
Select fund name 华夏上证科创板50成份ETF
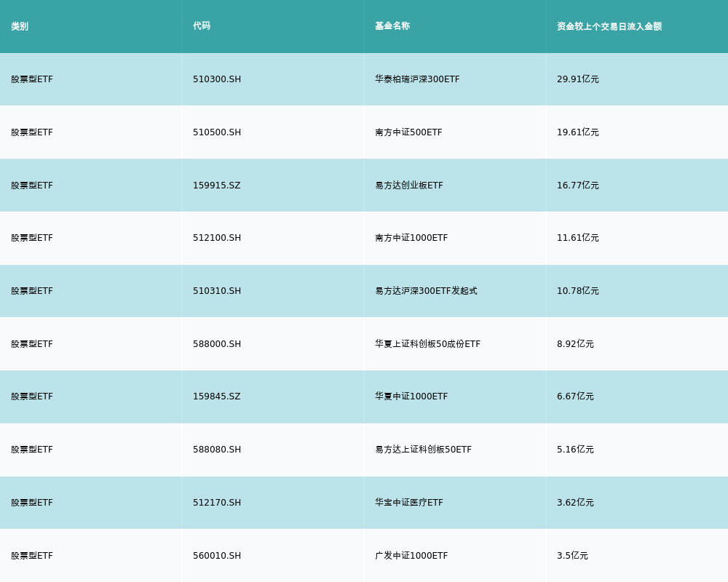tap(427, 344)
